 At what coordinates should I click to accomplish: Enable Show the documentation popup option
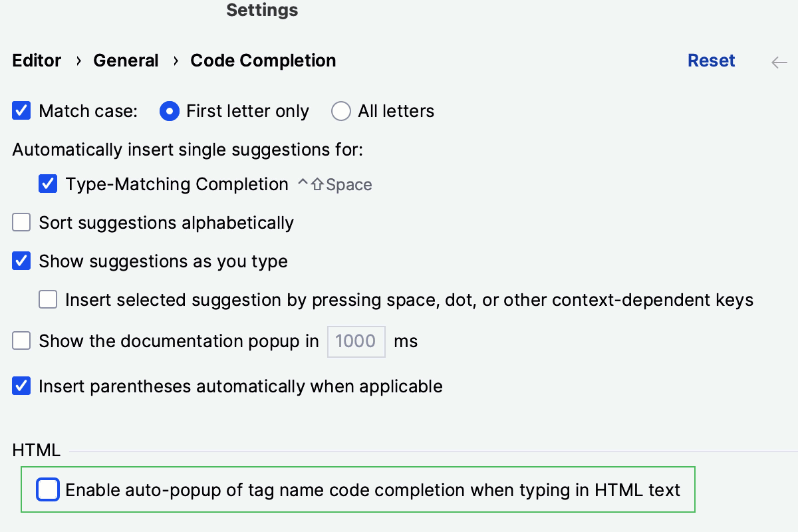click(x=21, y=340)
